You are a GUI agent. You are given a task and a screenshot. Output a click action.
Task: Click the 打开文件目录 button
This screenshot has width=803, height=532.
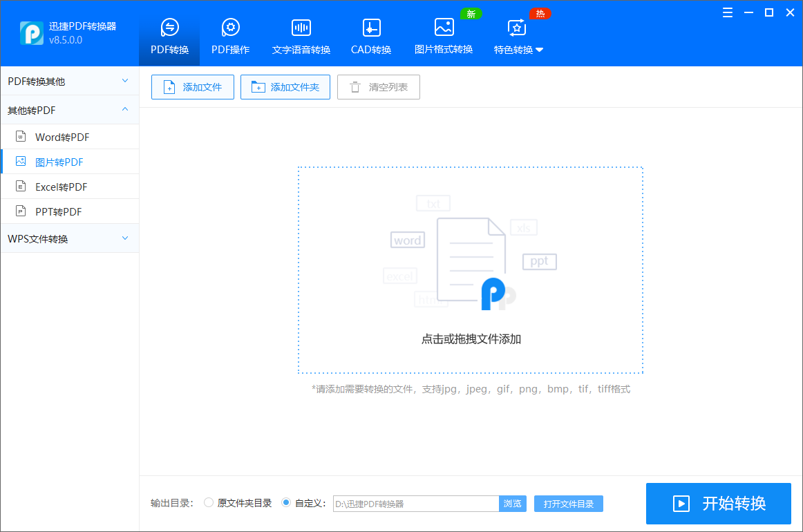(569, 503)
